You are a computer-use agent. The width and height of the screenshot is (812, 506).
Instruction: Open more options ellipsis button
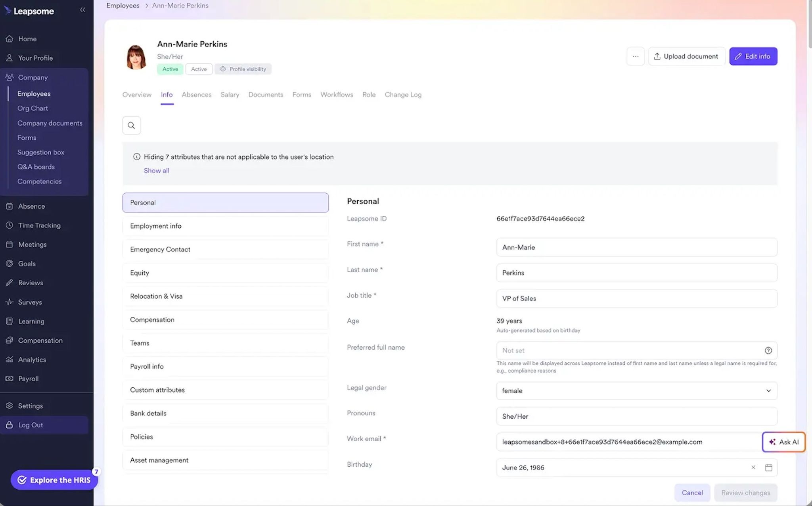635,56
